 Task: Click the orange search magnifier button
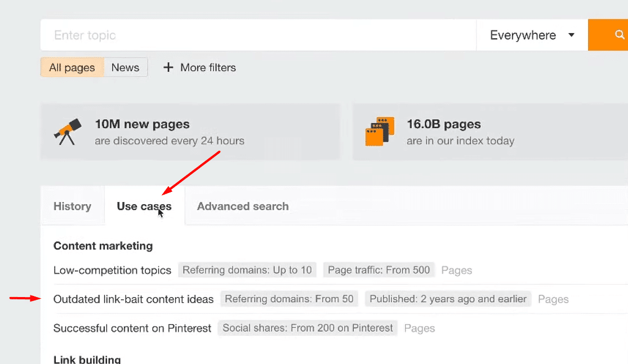click(614, 35)
